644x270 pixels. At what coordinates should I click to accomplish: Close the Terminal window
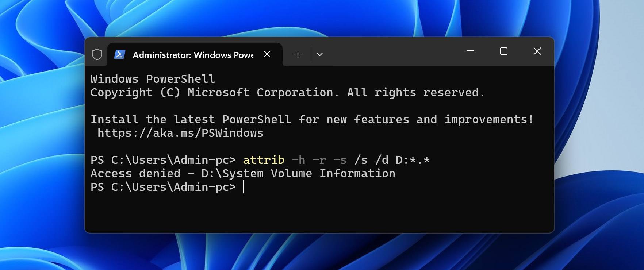537,51
